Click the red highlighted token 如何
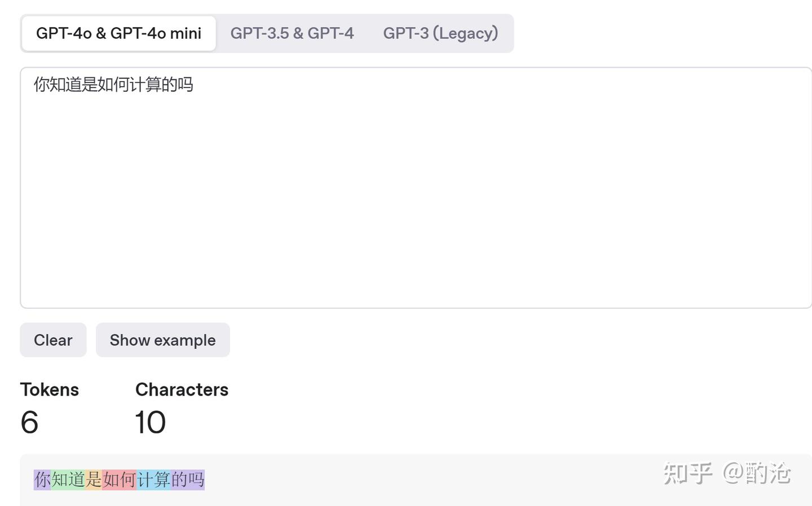This screenshot has height=506, width=812. (120, 480)
